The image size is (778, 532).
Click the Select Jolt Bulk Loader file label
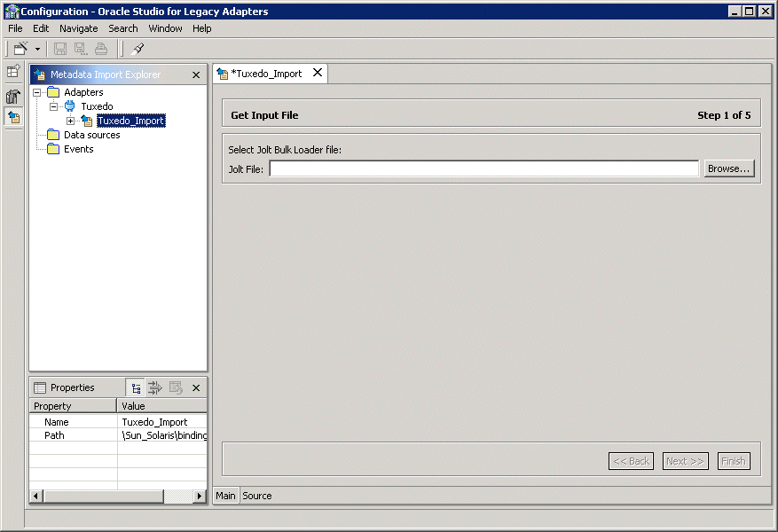tap(285, 150)
